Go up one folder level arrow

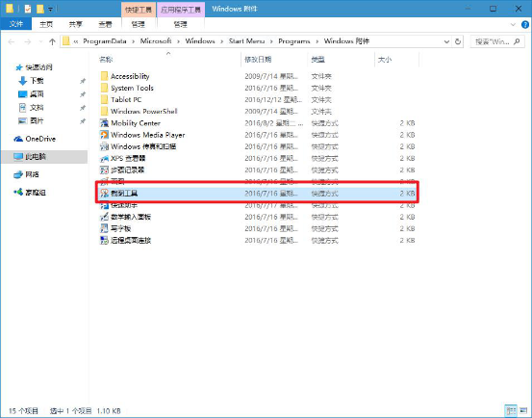coord(52,41)
